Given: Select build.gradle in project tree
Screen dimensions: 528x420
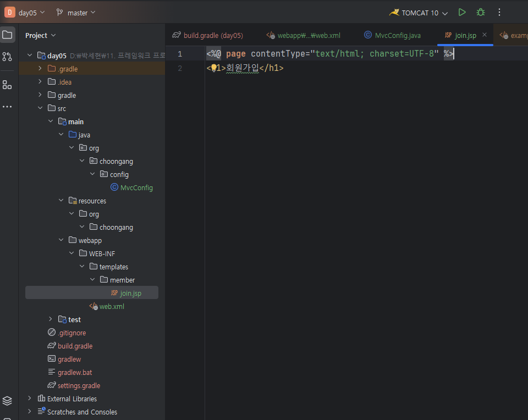Looking at the screenshot, I should click(x=75, y=346).
